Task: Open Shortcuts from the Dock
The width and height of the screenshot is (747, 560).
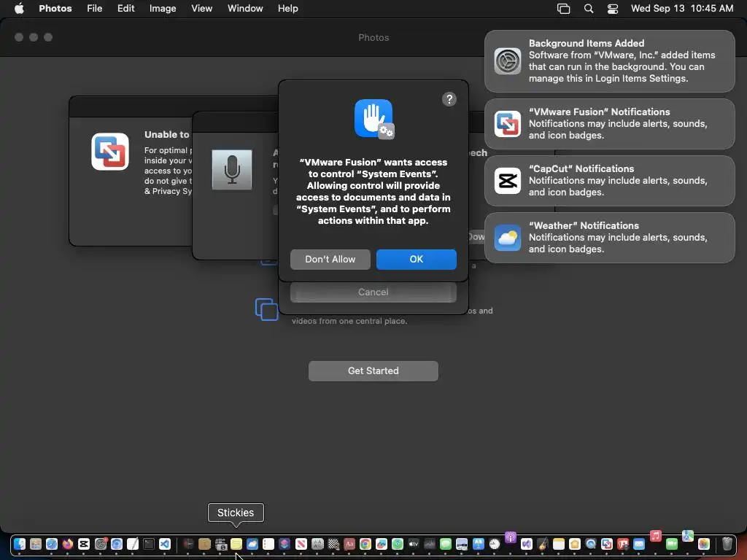Action: tap(285, 544)
